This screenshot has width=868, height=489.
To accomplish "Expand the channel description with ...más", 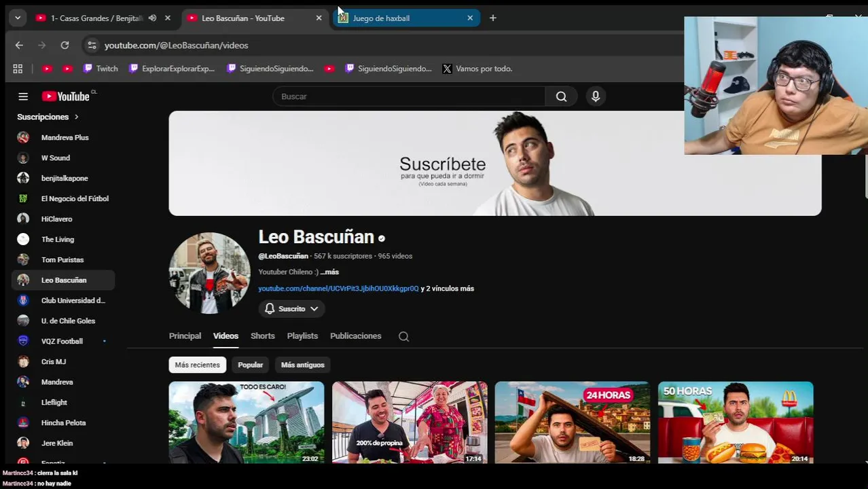I will point(329,272).
